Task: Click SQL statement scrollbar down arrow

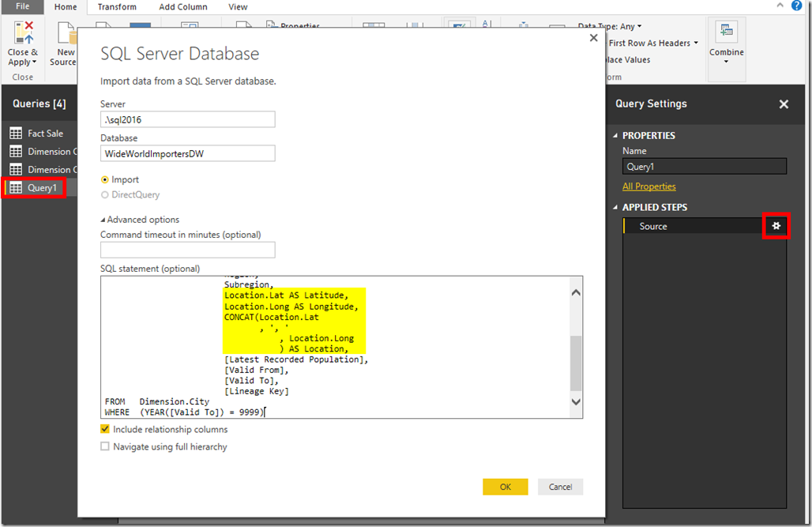Action: (576, 401)
